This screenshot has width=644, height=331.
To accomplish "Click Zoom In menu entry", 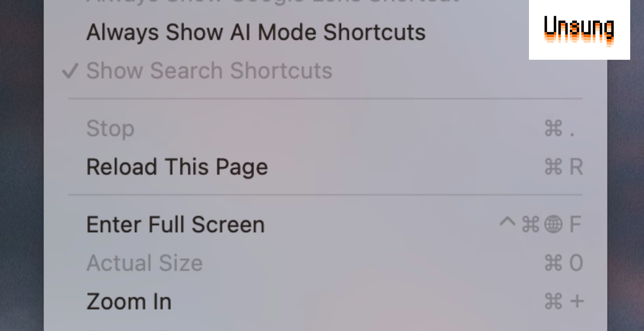I will (x=129, y=302).
